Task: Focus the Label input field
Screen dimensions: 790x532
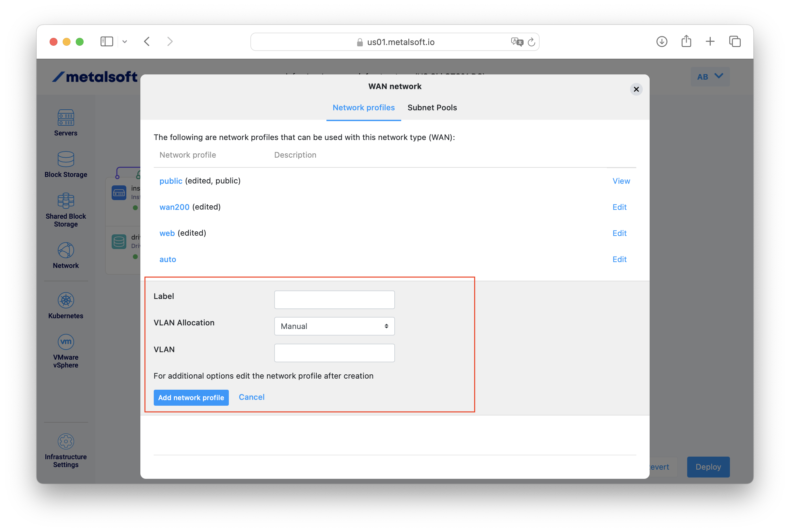Action: [x=334, y=300]
